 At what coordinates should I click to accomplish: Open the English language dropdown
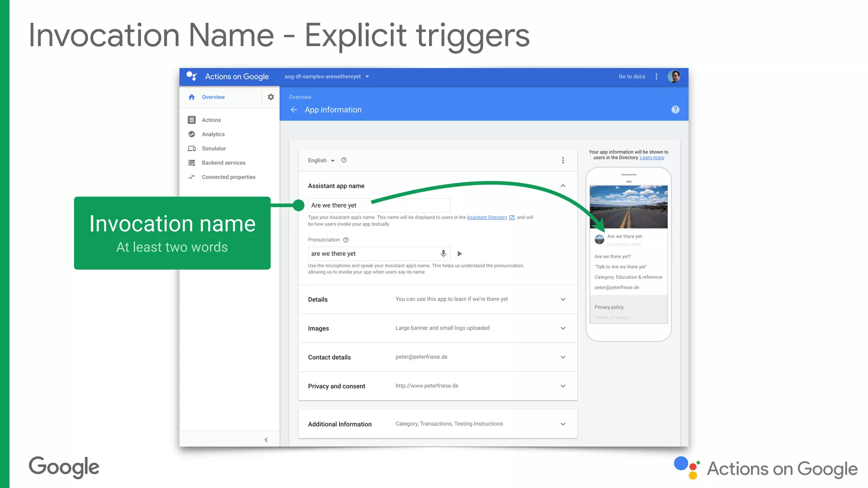pyautogui.click(x=321, y=160)
